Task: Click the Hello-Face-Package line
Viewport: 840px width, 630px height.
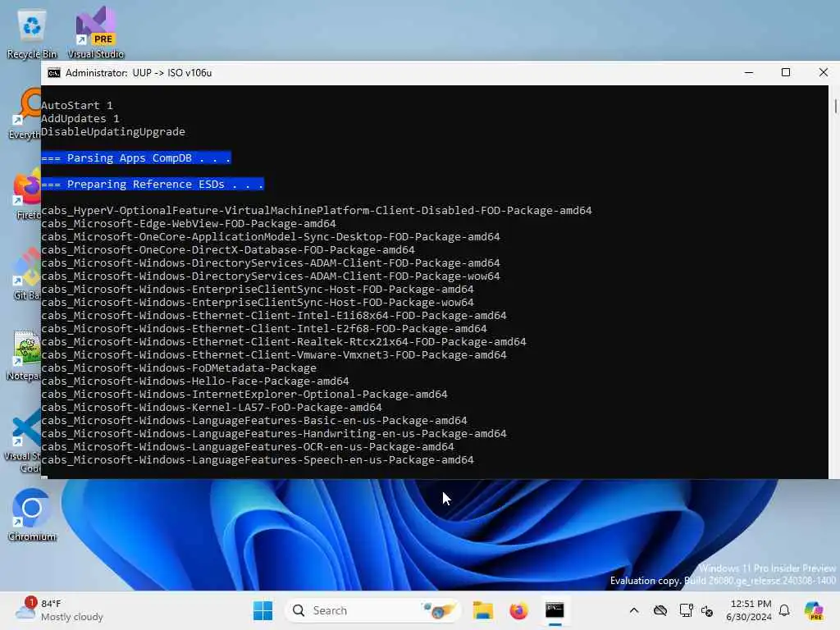Action: pyautogui.click(x=195, y=381)
